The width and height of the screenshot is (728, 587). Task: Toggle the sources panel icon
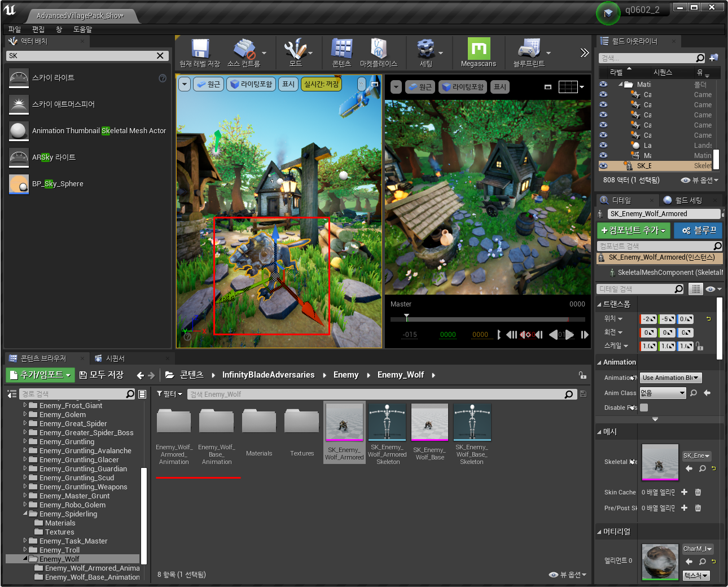tap(11, 394)
